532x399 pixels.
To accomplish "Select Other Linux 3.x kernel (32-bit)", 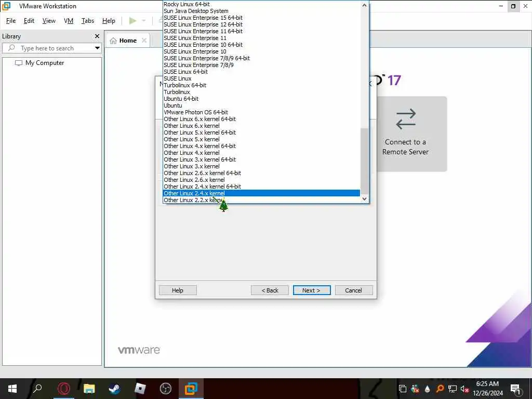I will click(x=261, y=166).
